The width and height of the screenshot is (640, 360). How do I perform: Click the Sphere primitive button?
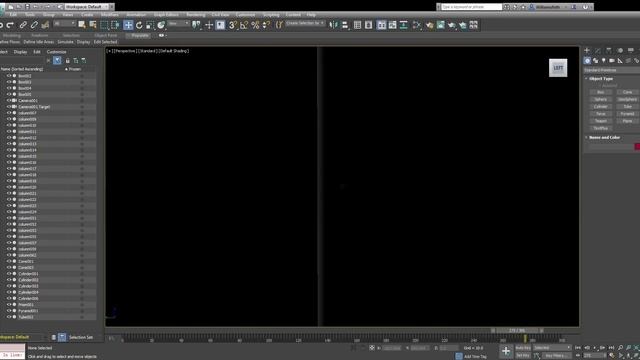point(600,100)
